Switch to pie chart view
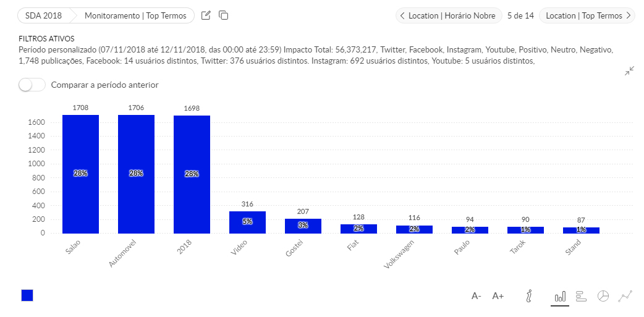Screen dimensions: 644x317 [x=603, y=296]
